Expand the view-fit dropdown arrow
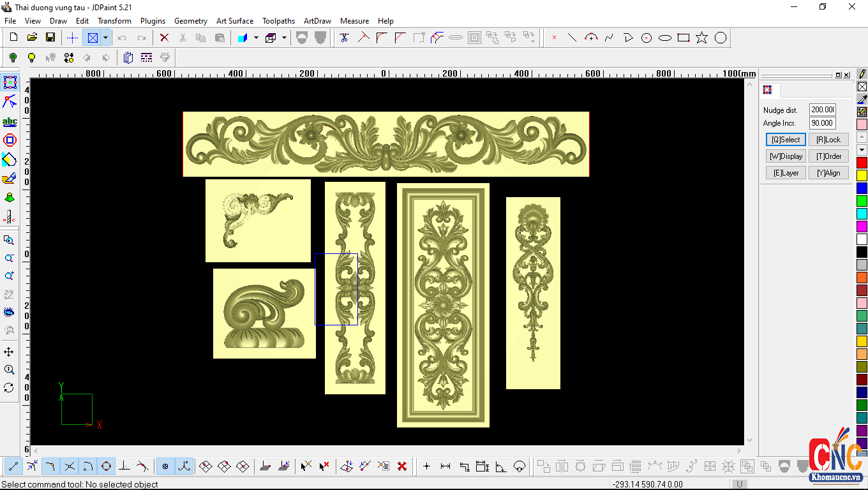Image resolution: width=868 pixels, height=490 pixels. (x=105, y=38)
